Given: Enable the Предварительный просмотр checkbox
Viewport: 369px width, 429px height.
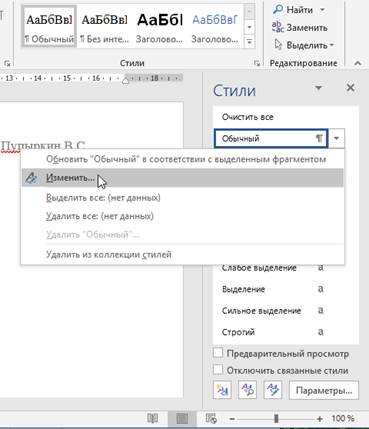Looking at the screenshot, I should click(x=218, y=353).
